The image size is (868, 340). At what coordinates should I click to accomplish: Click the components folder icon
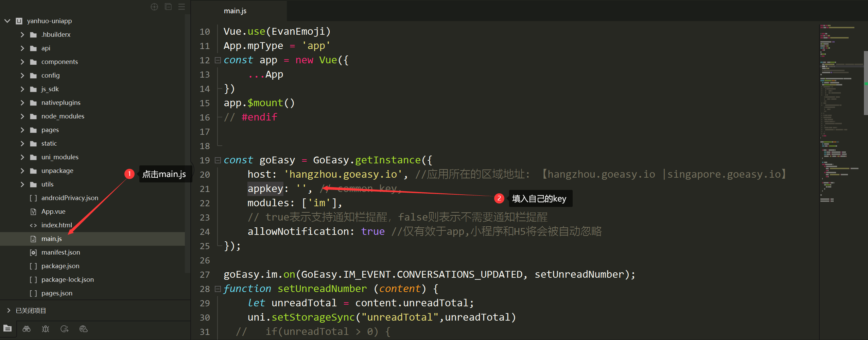(33, 62)
